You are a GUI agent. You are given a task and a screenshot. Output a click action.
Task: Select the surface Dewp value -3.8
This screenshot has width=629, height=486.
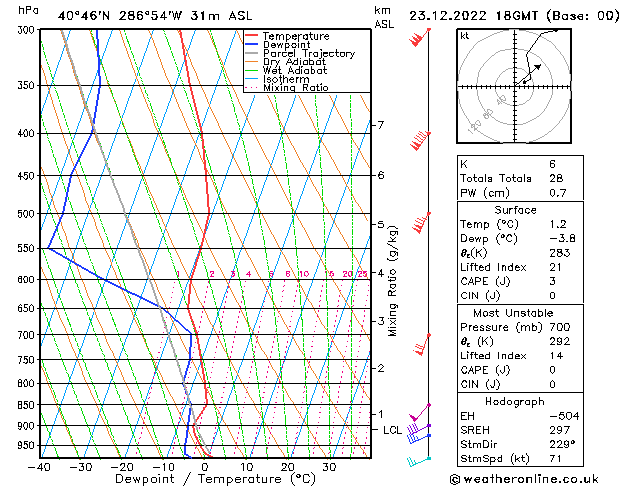tap(562, 239)
